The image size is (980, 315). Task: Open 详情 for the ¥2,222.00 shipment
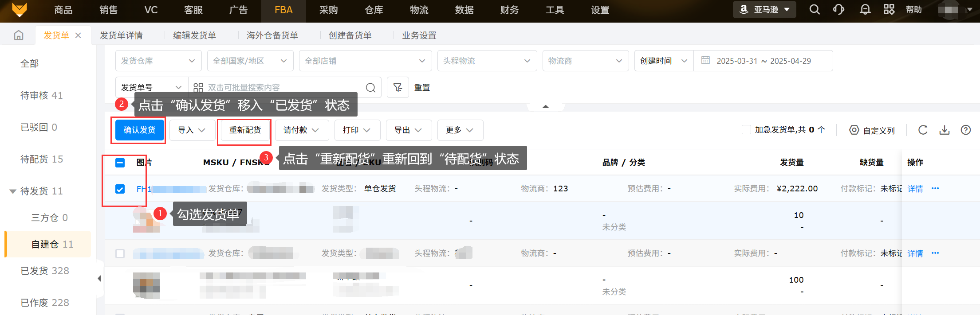tap(915, 189)
